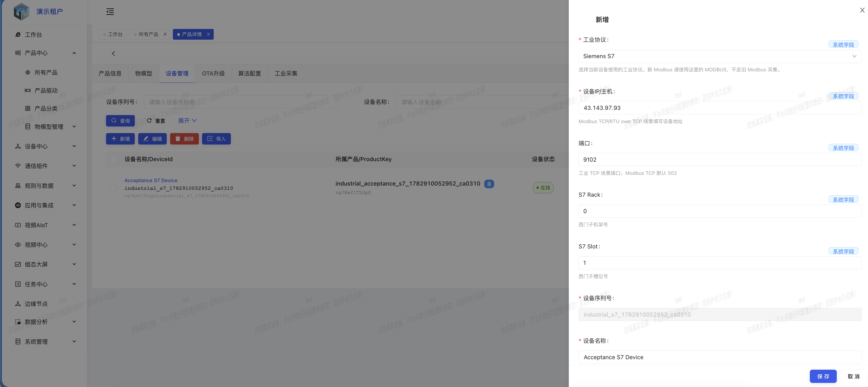Click the 取消 button

coord(853,376)
